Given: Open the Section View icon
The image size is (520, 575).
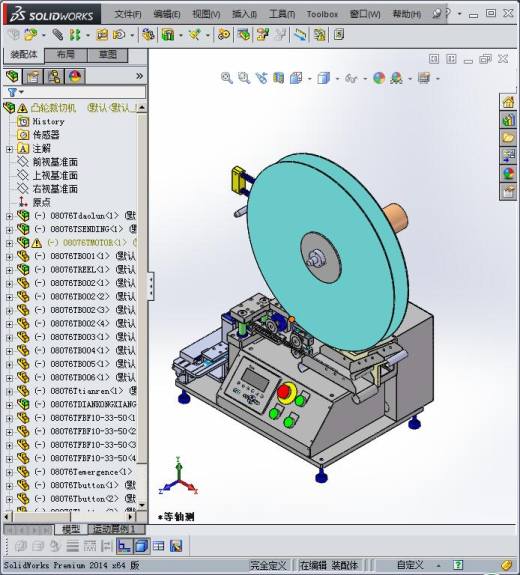Looking at the screenshot, I should pos(278,78).
